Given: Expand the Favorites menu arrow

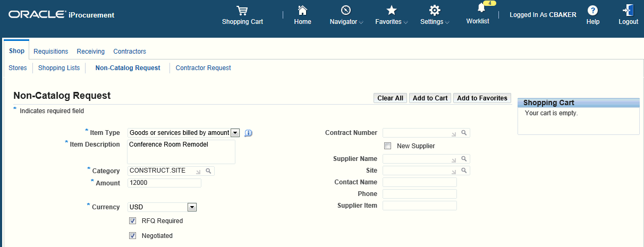Looking at the screenshot, I should tap(406, 22).
